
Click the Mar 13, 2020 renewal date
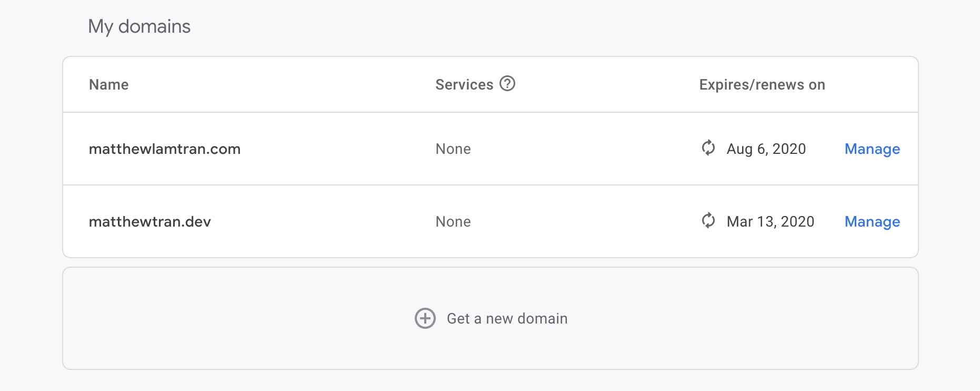[770, 222]
